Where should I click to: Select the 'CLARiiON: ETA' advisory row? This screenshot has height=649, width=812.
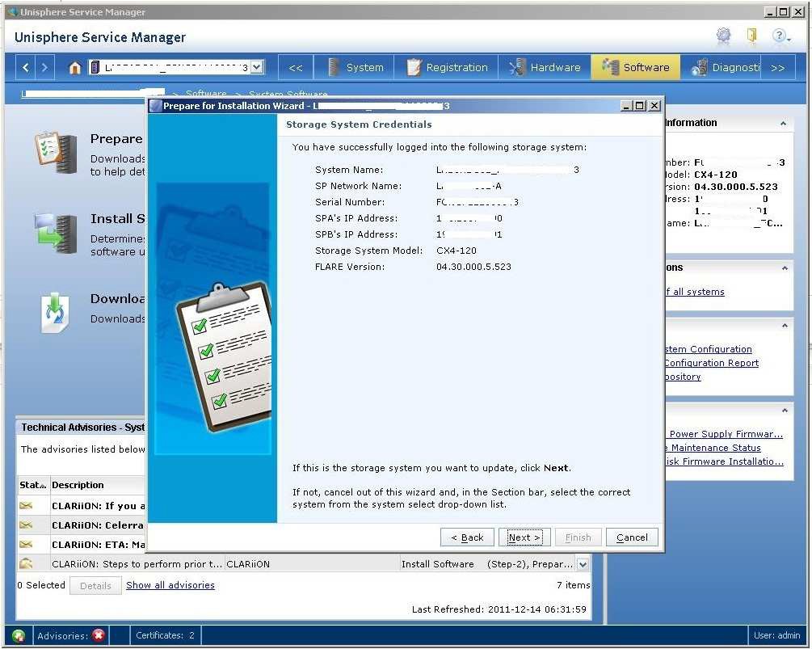coord(82,545)
